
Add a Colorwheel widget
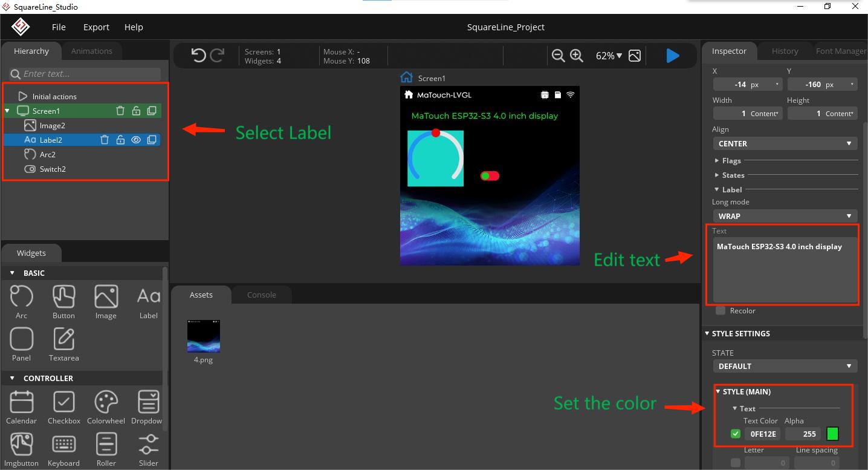tap(106, 407)
